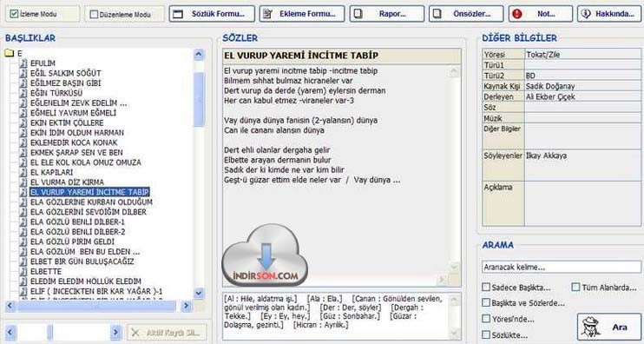
Task: Click note icon beside ELA GÖZLÜ BENLİ DİLBER-2
Action: (x=23, y=231)
